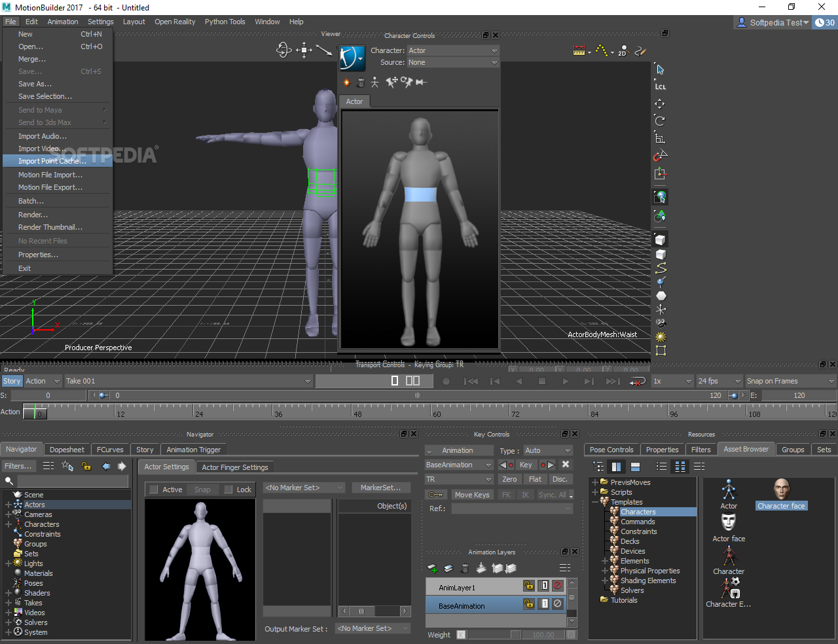Open the ruler display options icon

[x=579, y=50]
